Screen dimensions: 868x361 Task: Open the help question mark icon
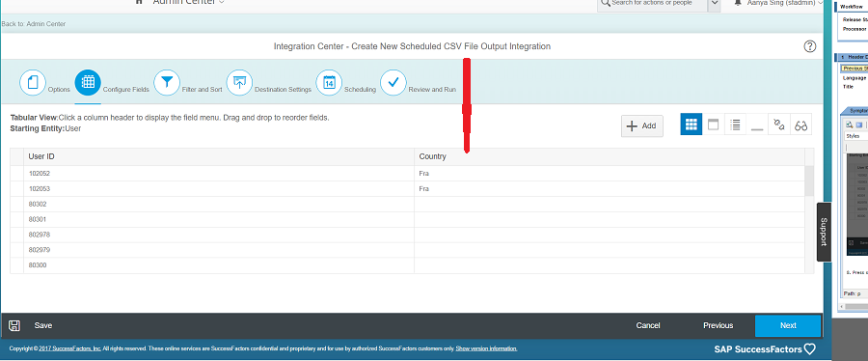pos(810,46)
